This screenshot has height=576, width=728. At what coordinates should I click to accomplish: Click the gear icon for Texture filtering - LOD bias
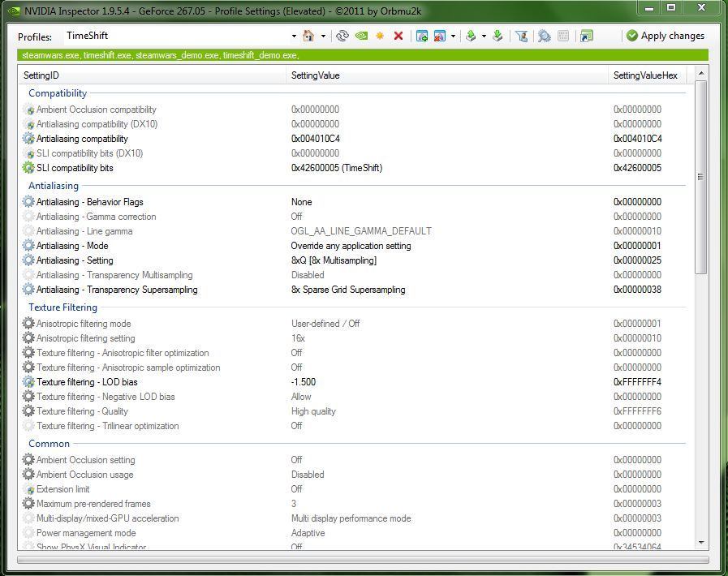pyautogui.click(x=28, y=381)
